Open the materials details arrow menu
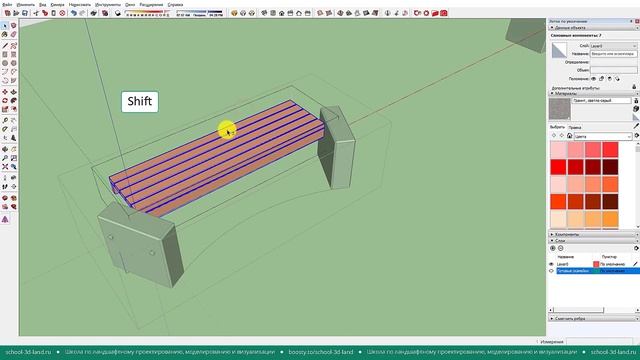The height and width of the screenshot is (360, 640). (637, 136)
